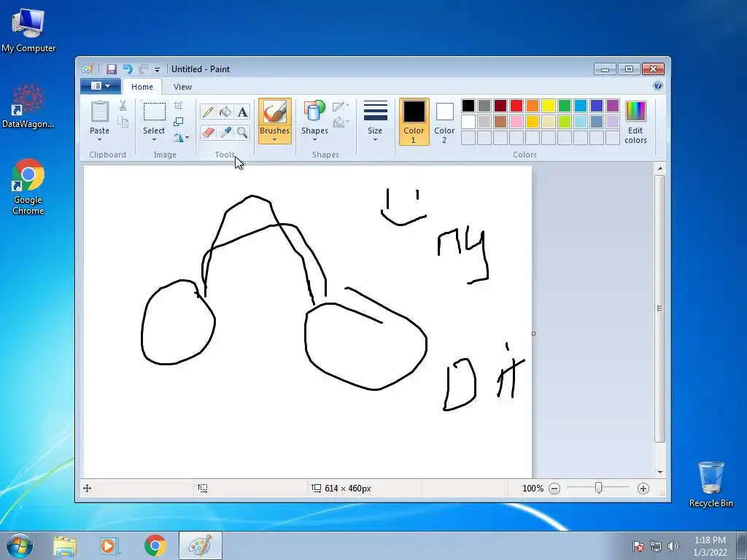The height and width of the screenshot is (560, 747).
Task: Switch to the Home ribbon tab
Action: click(142, 87)
